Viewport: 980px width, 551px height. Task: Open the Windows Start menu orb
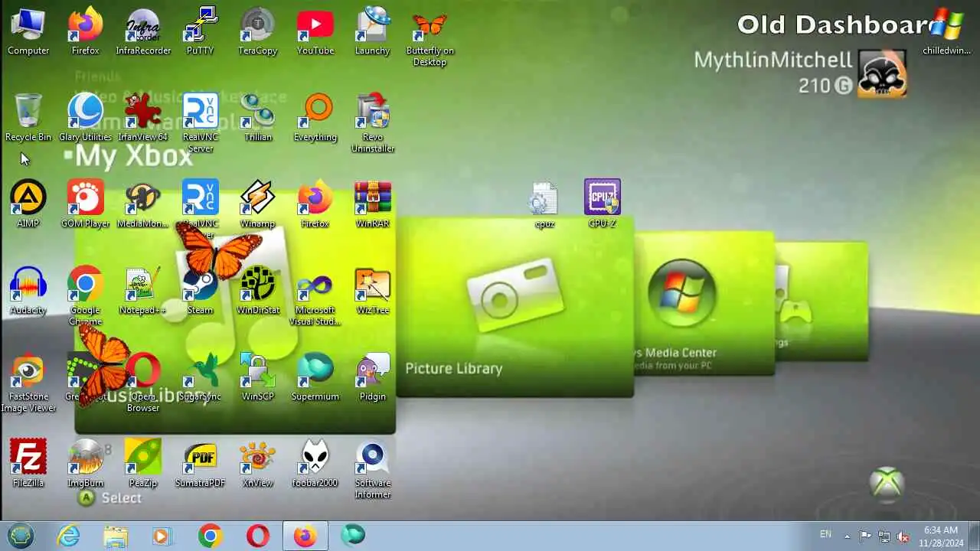[21, 536]
